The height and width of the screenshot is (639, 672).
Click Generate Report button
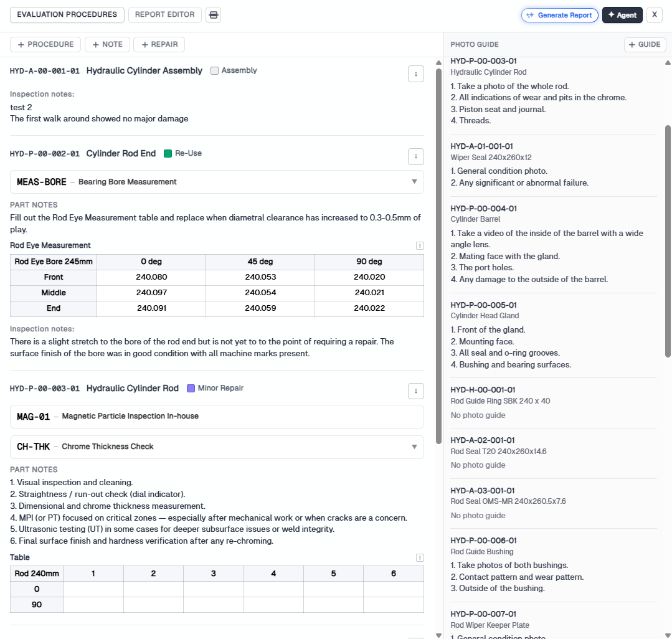tap(560, 15)
